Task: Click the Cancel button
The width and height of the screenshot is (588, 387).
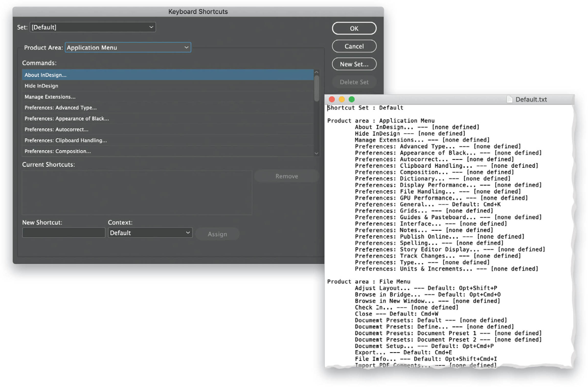Action: (x=354, y=46)
